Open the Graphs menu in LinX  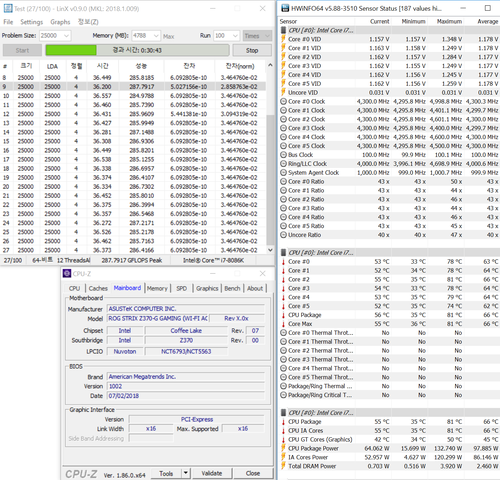point(60,22)
